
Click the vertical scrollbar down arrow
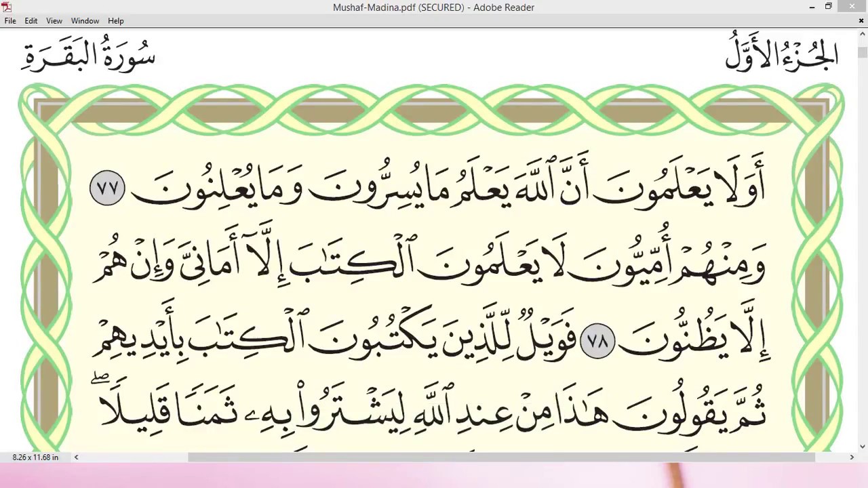pos(863,446)
